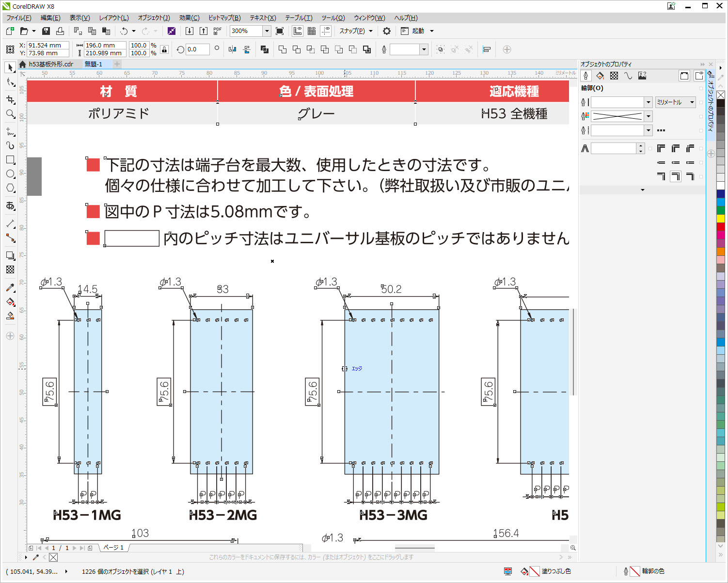The width and height of the screenshot is (728, 583).
Task: Select the Rectangle tool
Action: click(x=10, y=160)
